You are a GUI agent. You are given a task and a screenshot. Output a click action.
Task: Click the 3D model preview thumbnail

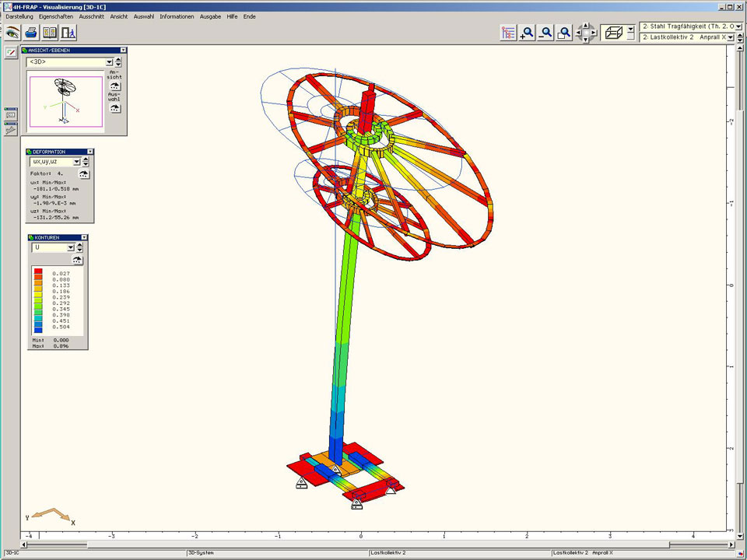65,100
